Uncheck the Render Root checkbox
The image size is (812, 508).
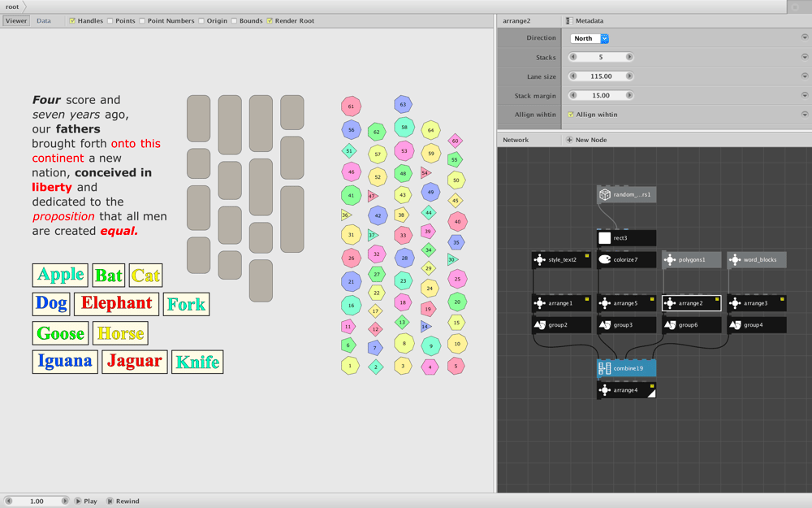(x=270, y=21)
